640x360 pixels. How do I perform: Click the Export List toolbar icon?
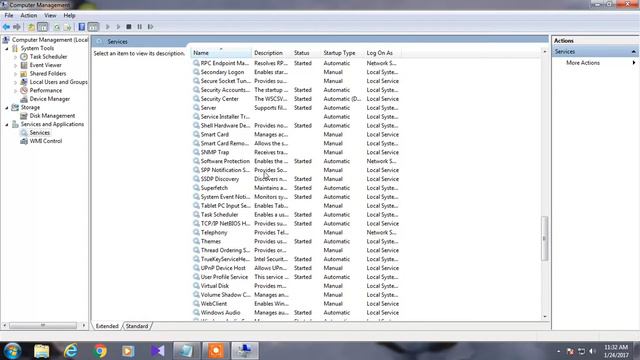pyautogui.click(x=67, y=27)
